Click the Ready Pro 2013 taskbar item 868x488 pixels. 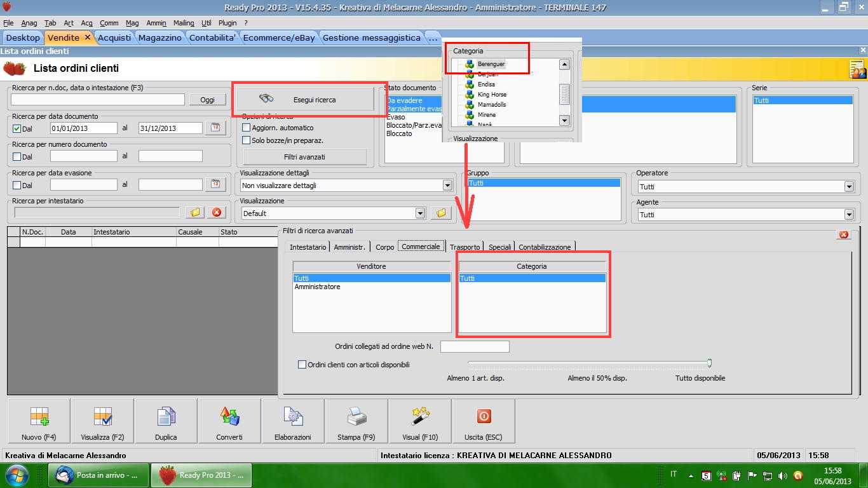click(x=202, y=475)
